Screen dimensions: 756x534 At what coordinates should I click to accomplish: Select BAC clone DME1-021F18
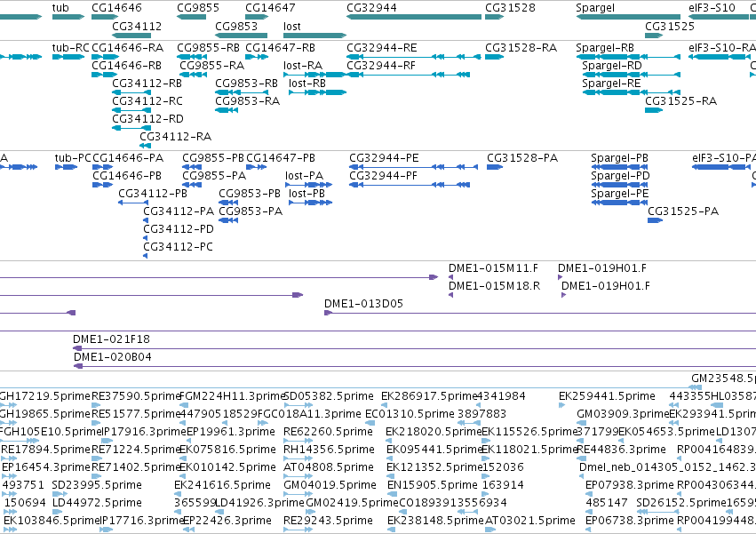click(111, 339)
